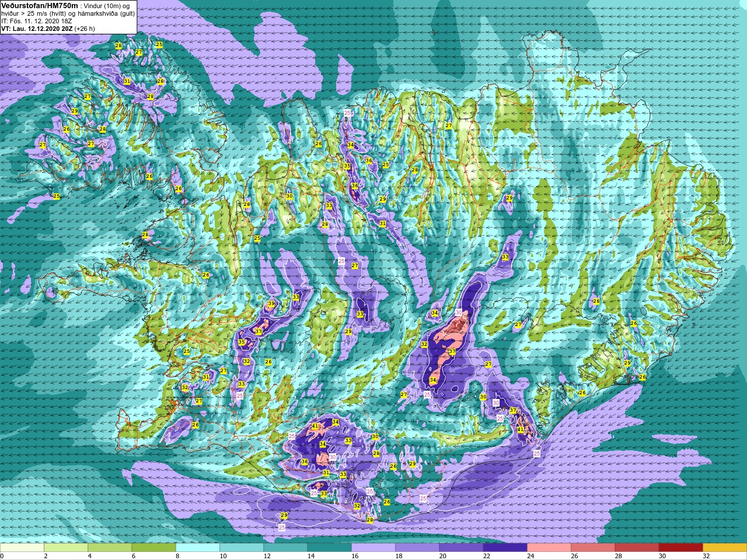747x560 pixels.
Task: Click the yellow gust label reading 39
Action: click(x=271, y=304)
